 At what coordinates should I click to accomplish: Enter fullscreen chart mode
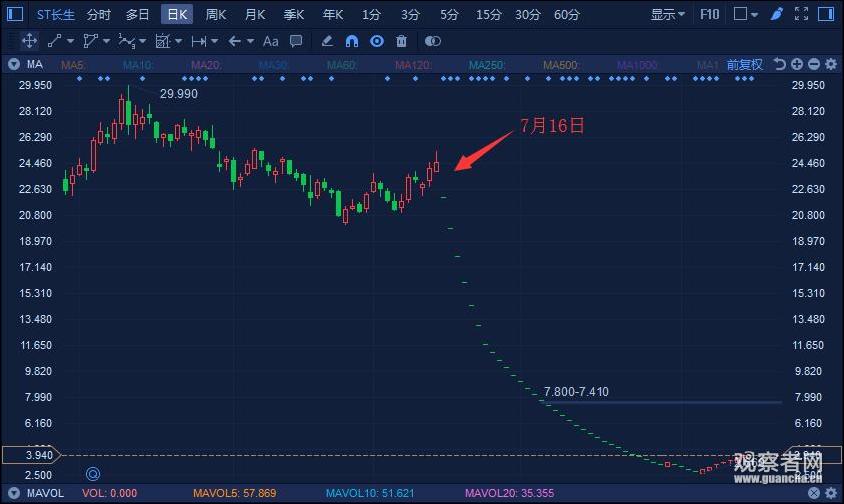tap(801, 14)
